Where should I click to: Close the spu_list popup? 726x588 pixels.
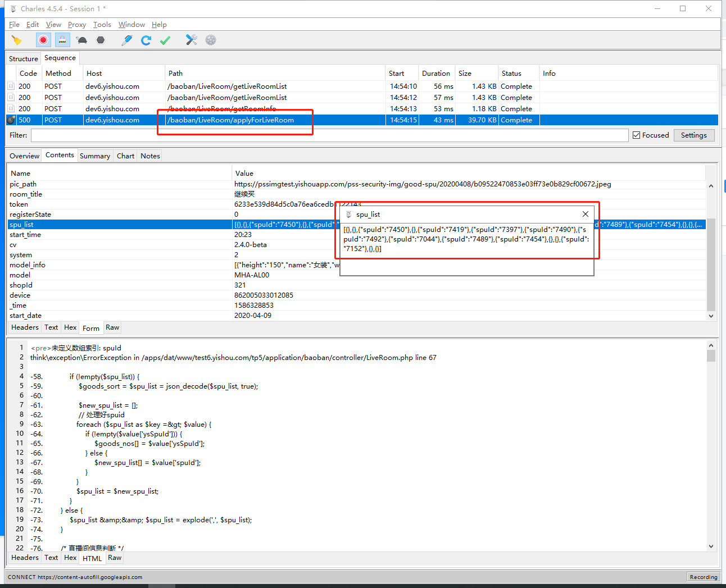586,214
